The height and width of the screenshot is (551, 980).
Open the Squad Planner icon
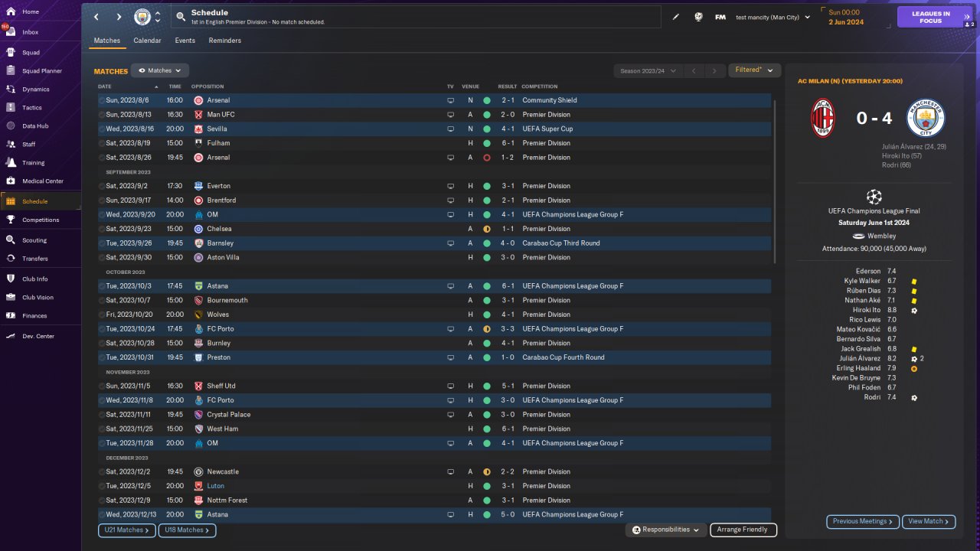pyautogui.click(x=11, y=71)
